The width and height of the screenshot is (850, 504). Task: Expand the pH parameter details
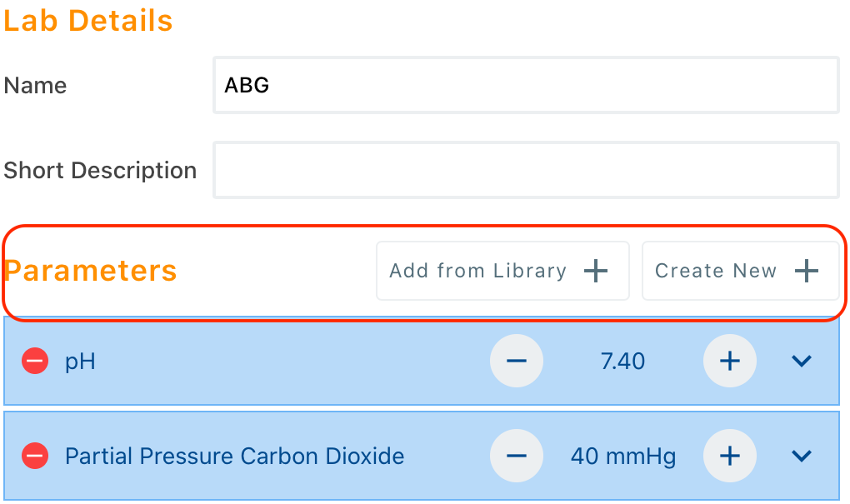pos(801,362)
